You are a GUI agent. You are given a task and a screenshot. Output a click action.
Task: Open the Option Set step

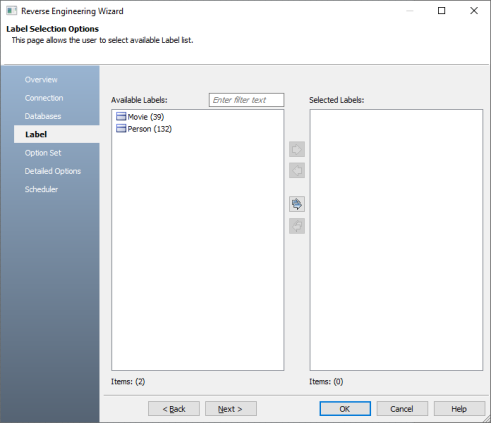click(43, 153)
